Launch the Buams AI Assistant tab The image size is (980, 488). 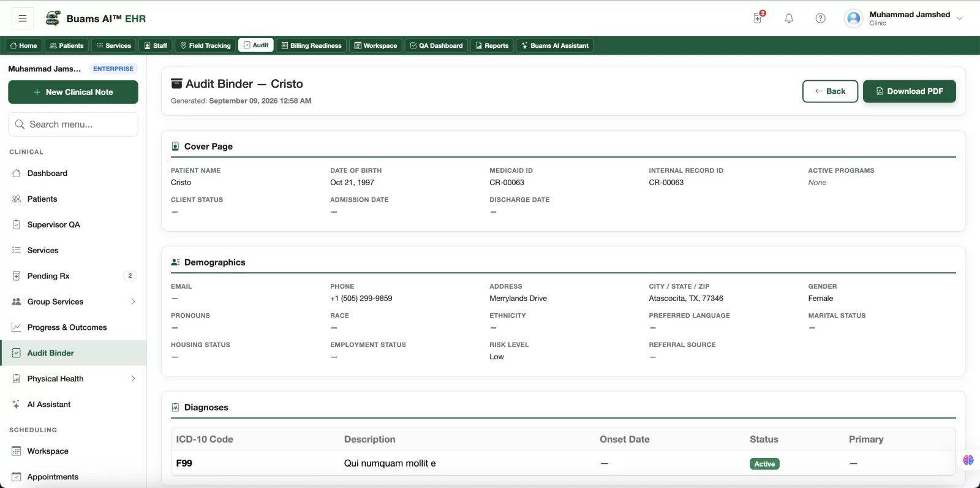click(555, 45)
